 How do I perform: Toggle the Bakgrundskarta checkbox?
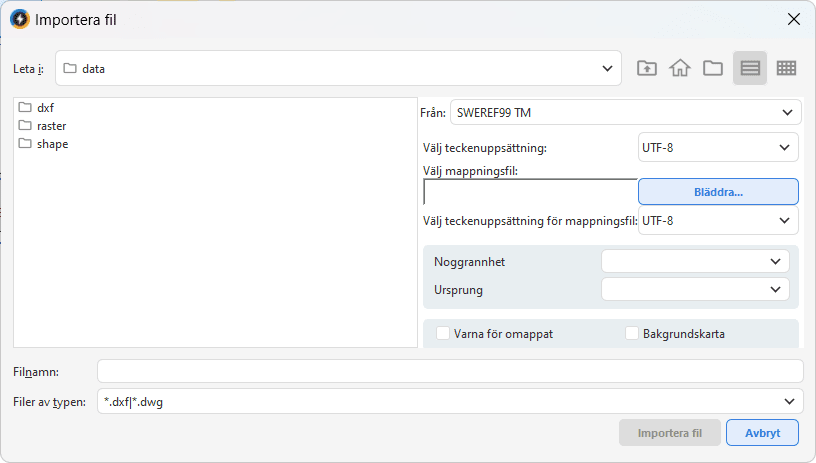coord(632,333)
